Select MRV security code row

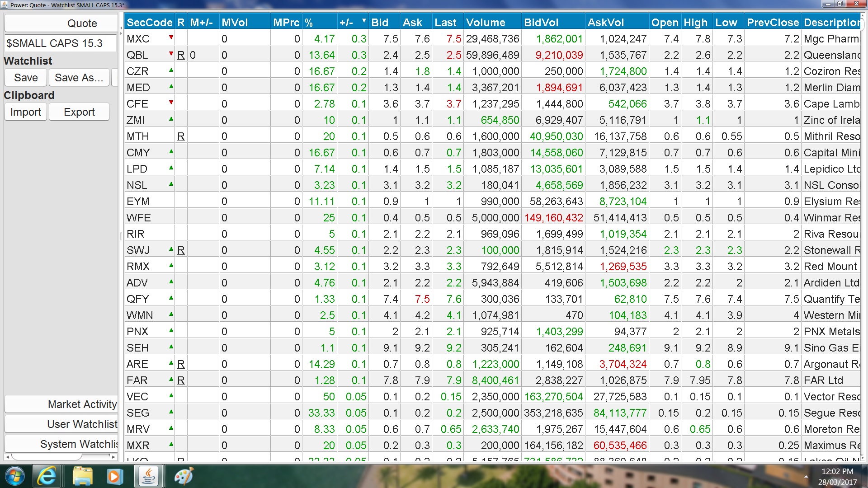click(x=149, y=429)
